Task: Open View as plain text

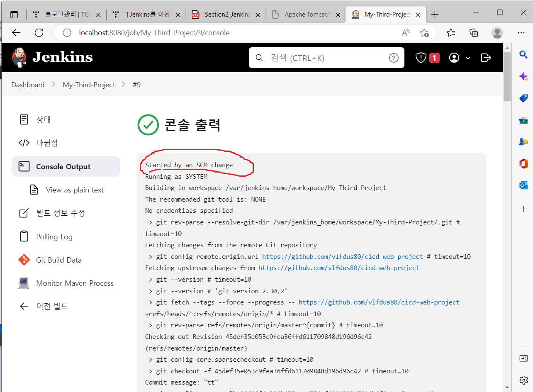Action: click(x=75, y=190)
